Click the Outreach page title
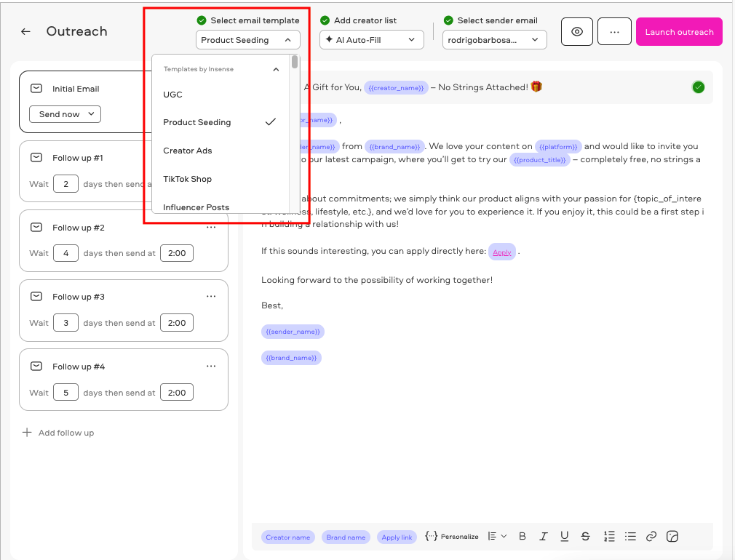Screen dimensions: 735x560 tap(77, 31)
